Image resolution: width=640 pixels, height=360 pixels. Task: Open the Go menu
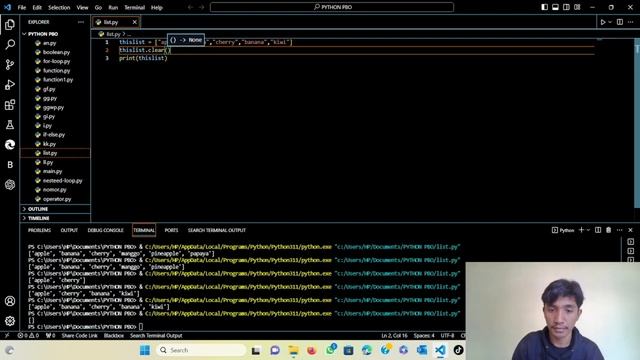pyautogui.click(x=98, y=7)
